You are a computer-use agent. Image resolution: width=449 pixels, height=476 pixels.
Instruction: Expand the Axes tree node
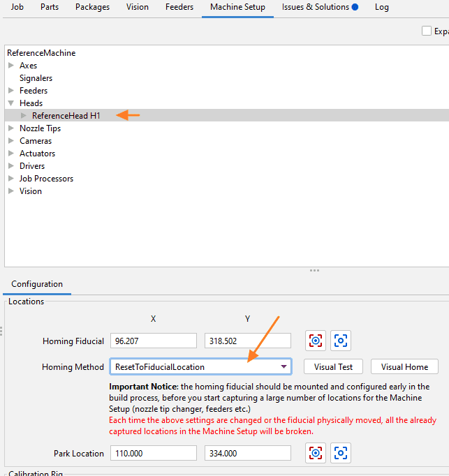(11, 66)
